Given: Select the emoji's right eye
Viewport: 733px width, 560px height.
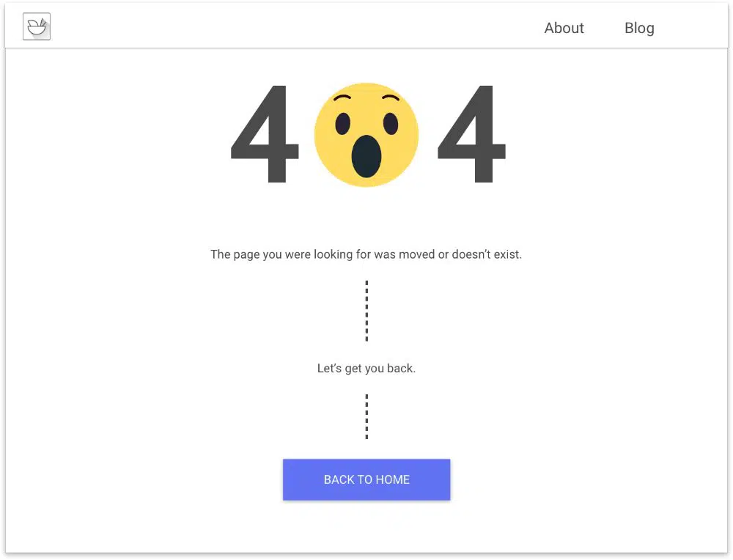Looking at the screenshot, I should point(391,123).
